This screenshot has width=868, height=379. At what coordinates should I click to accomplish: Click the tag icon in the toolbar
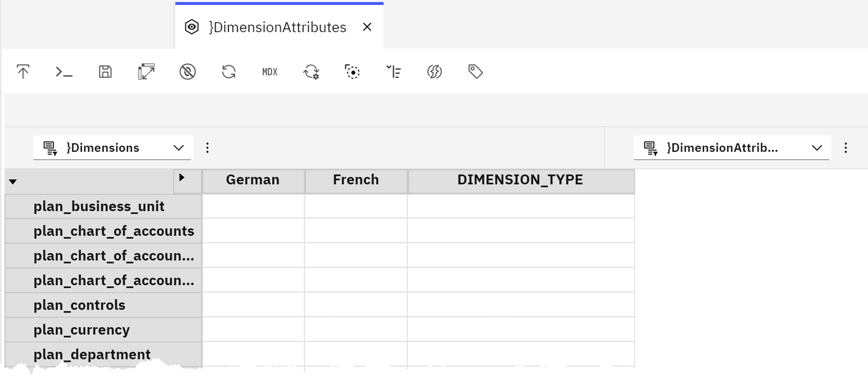(x=475, y=71)
